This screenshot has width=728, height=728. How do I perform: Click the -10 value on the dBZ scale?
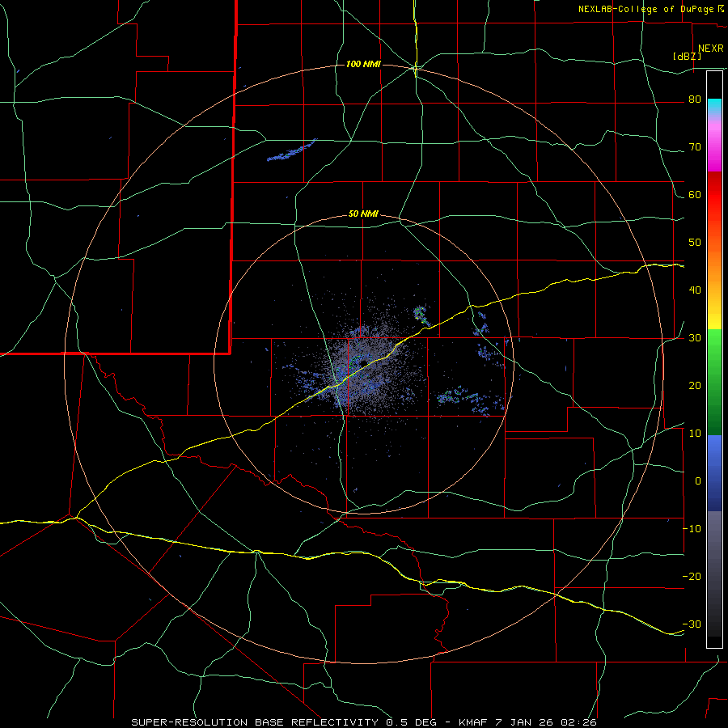coord(692,528)
